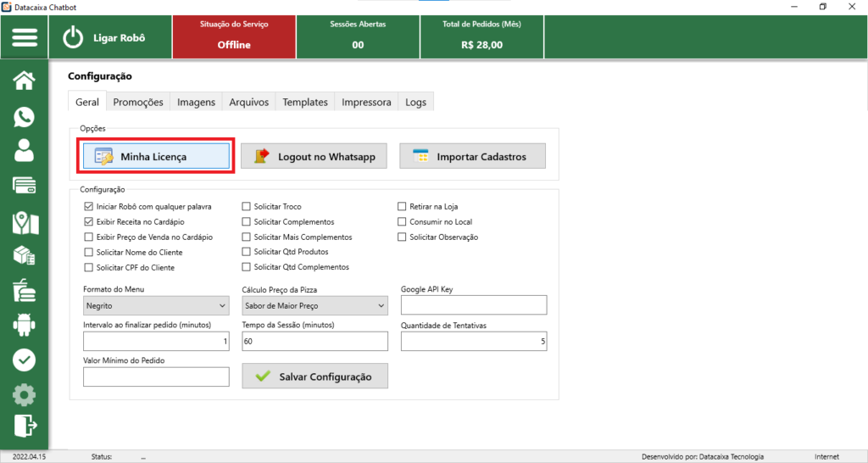Screen dimensions: 868x463
Task: Click the Logout no Whatsapp button
Action: coord(314,157)
